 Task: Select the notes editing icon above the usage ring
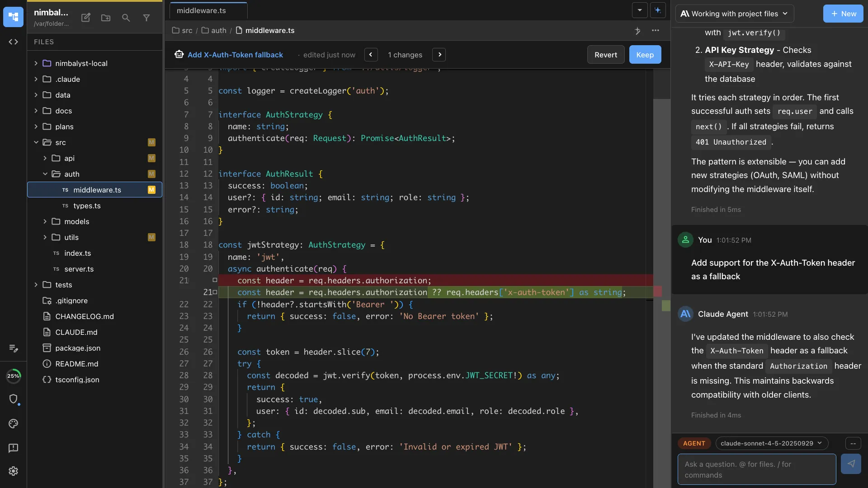click(x=14, y=348)
